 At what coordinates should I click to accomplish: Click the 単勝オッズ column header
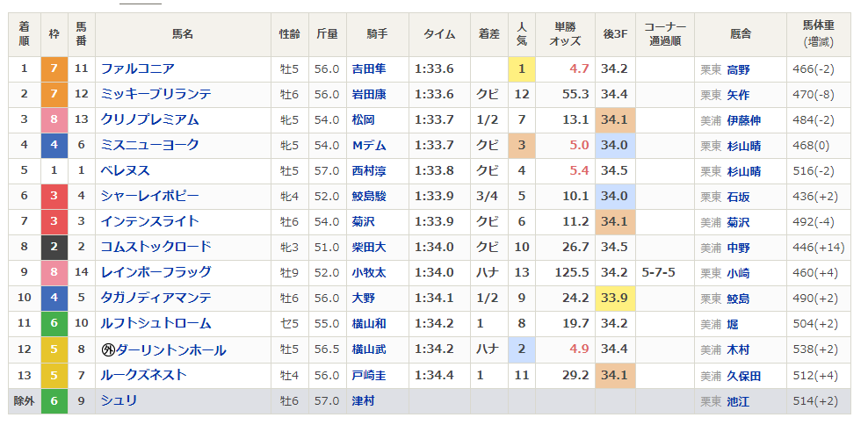(565, 34)
